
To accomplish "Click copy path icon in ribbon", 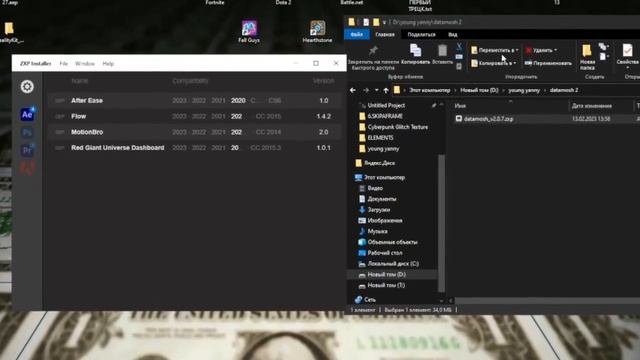I will click(459, 57).
